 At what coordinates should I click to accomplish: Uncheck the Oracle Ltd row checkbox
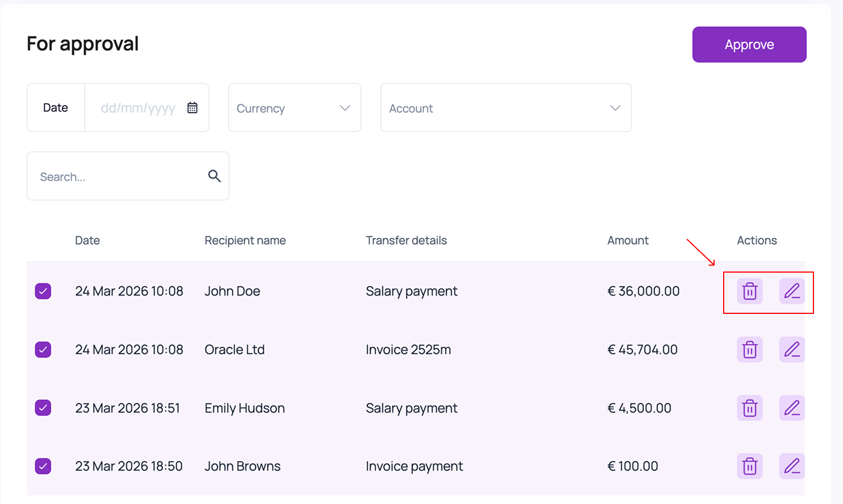tap(43, 350)
